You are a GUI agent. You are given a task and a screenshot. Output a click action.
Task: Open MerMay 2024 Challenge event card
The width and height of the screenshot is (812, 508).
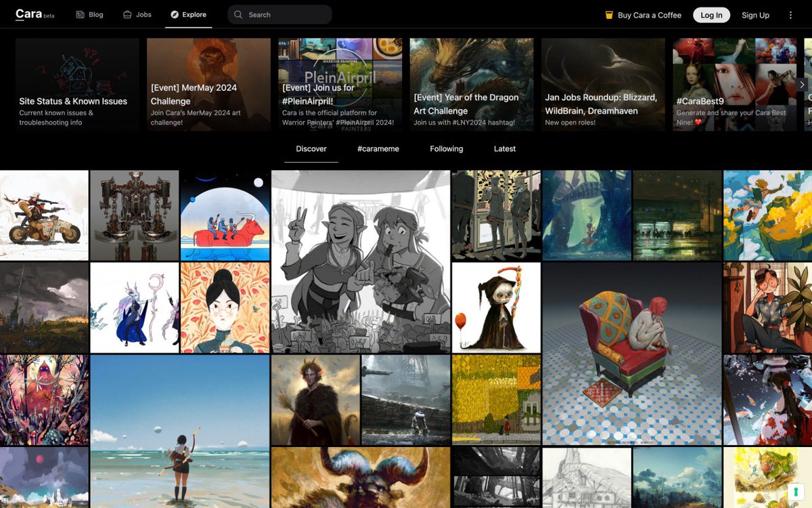coord(208,84)
